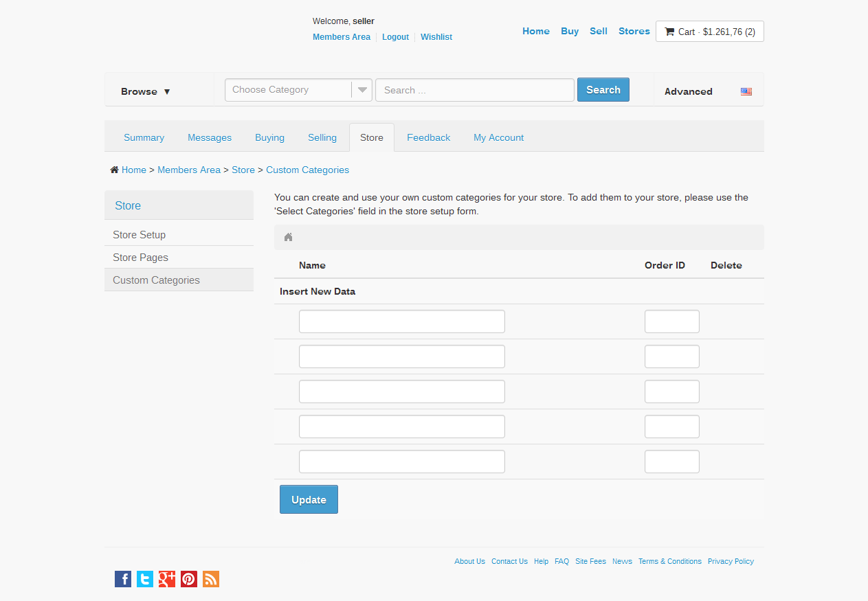Click the home icon in categories bar
This screenshot has height=601, width=868.
pos(289,237)
